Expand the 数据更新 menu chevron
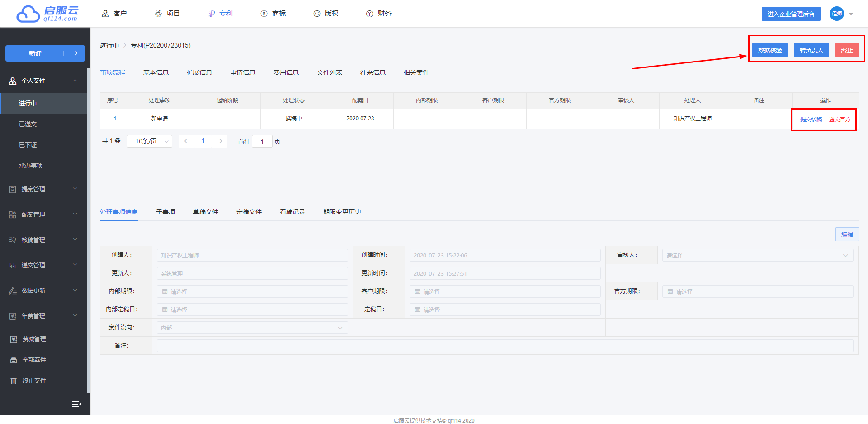Screen dimensions: 868x424 75,290
